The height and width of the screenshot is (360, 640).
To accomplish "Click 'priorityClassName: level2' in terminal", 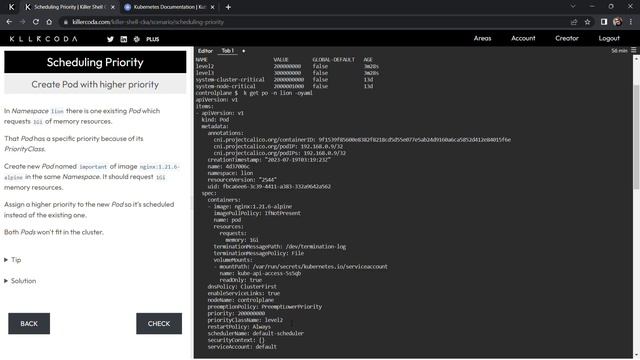I will point(245,320).
